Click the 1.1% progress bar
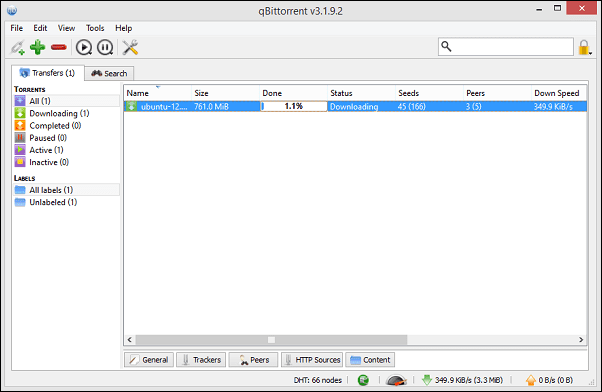602x392 pixels. [x=294, y=106]
